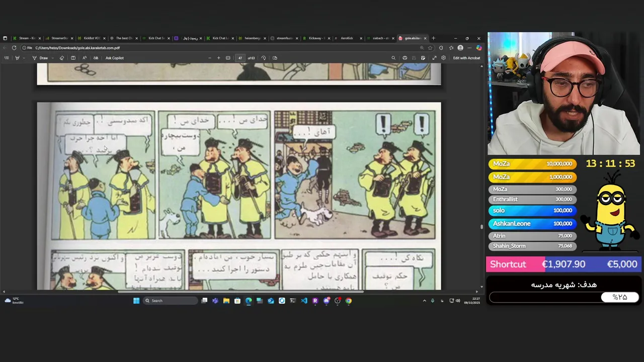Open the weather widget showing 12°C

tap(13, 301)
